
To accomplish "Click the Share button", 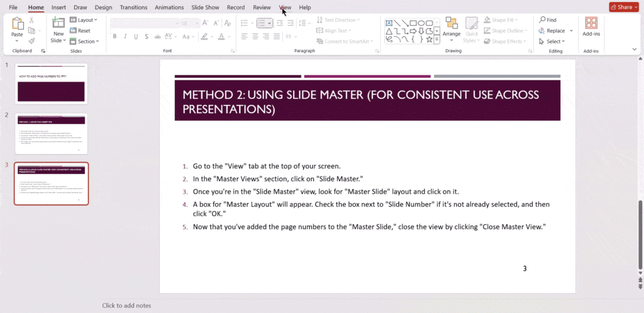I will [x=623, y=8].
